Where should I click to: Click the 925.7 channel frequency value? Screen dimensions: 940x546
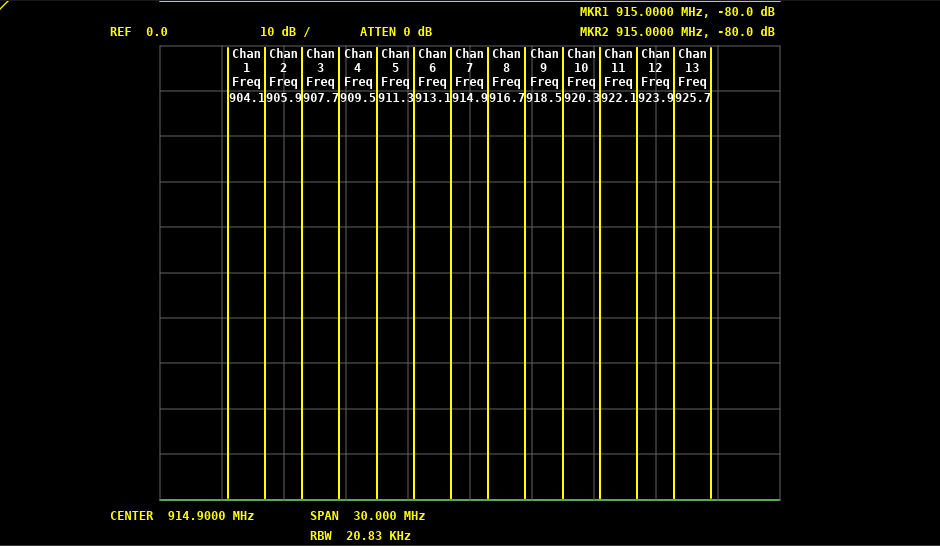tap(692, 98)
